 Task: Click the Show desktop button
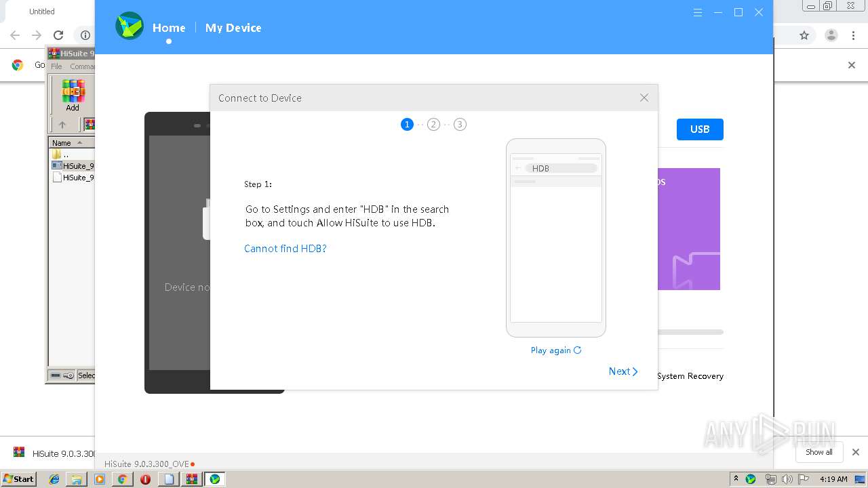pyautogui.click(x=861, y=479)
